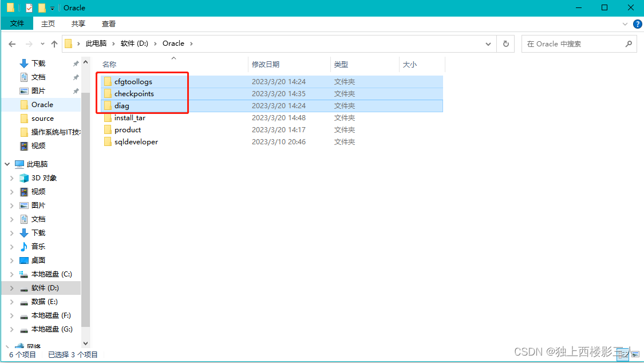Image resolution: width=644 pixels, height=363 pixels.
Task: Click the 音乐 note icon
Action: [x=24, y=246]
